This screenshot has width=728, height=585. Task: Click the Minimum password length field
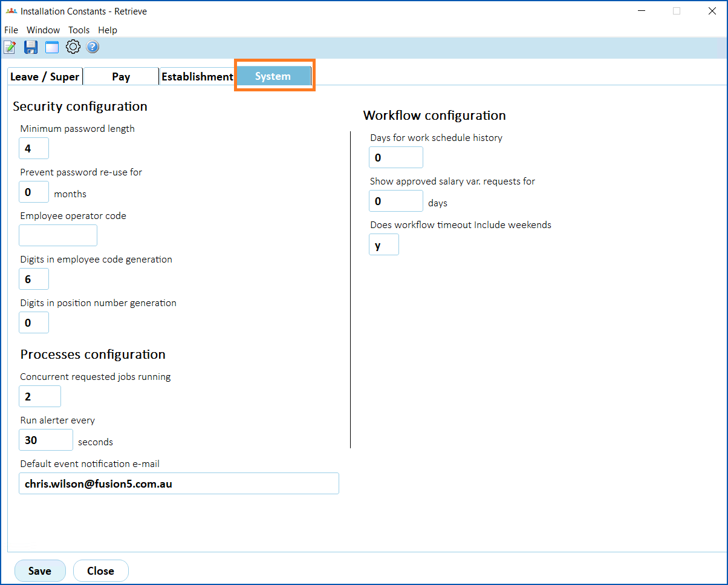pyautogui.click(x=34, y=148)
